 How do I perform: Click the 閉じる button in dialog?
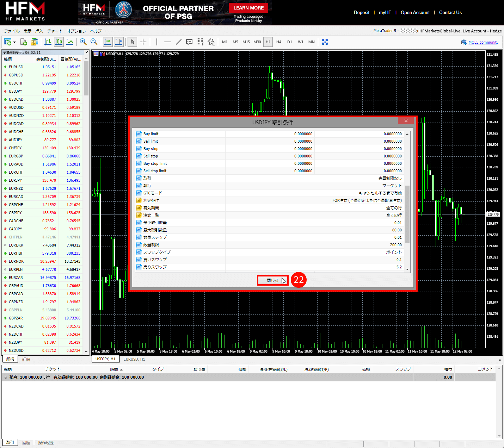click(x=272, y=280)
